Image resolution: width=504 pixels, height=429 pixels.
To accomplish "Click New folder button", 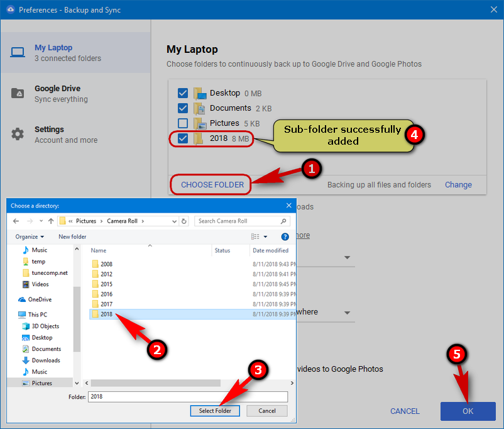I will tap(72, 237).
